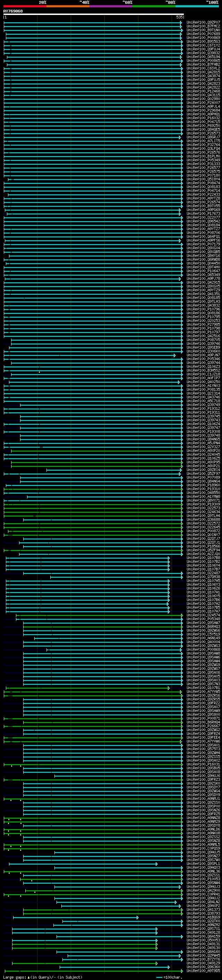222x980 pixels.
Task: Open hit UniRef100_P22433
Action: click(x=203, y=194)
